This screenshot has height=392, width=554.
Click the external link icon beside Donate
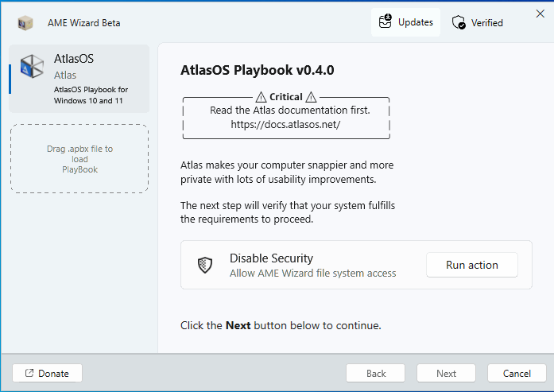pos(29,373)
